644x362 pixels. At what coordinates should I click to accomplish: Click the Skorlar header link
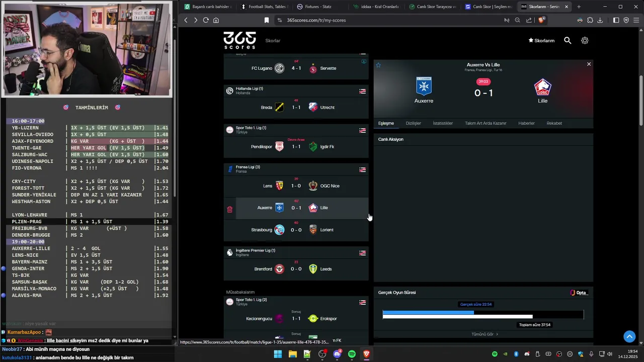click(273, 40)
